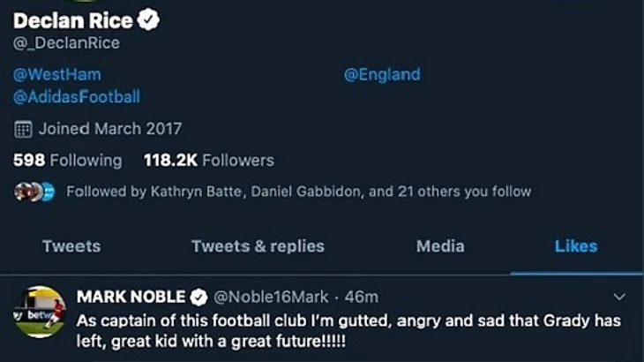Select the Media tab

tap(440, 246)
